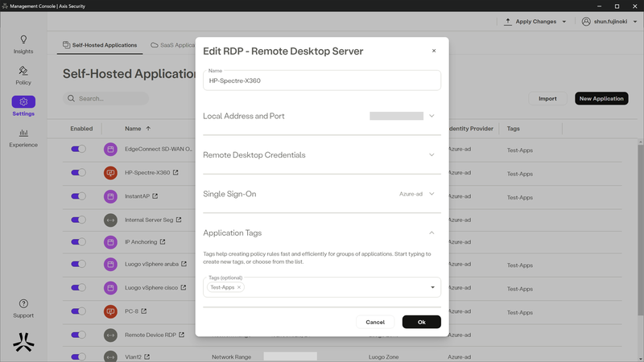Click the Name column sort arrow
The image size is (644, 362).
(x=148, y=129)
